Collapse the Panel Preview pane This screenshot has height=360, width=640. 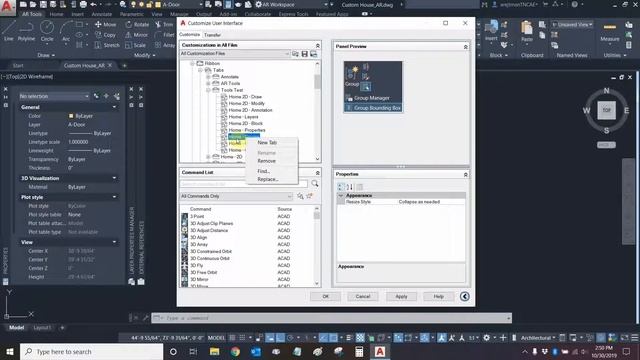(465, 47)
